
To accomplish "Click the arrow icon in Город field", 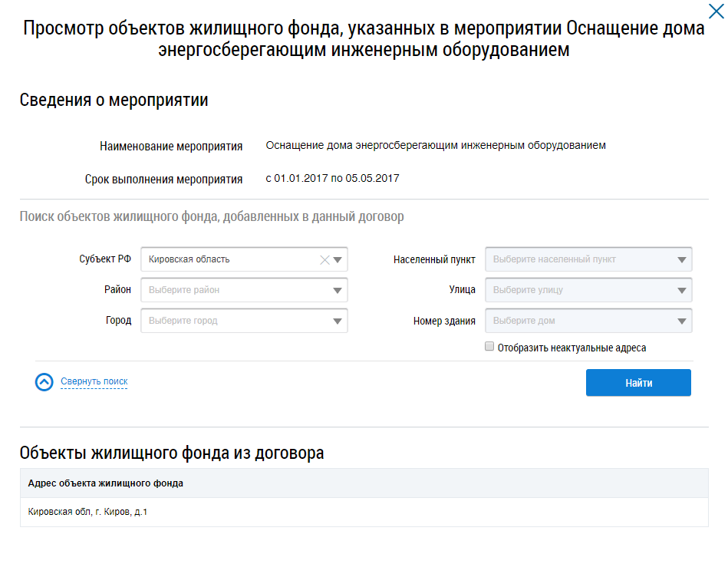I will 338,321.
